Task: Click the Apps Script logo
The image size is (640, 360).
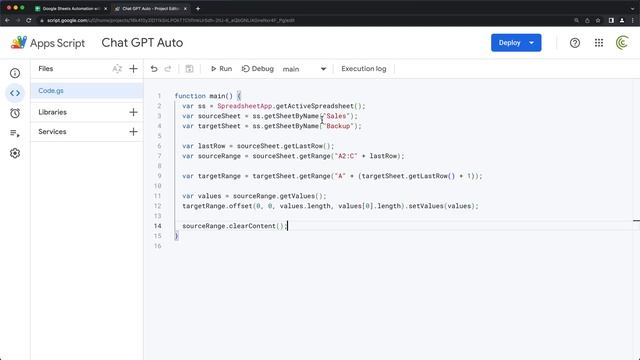Action: (48, 43)
